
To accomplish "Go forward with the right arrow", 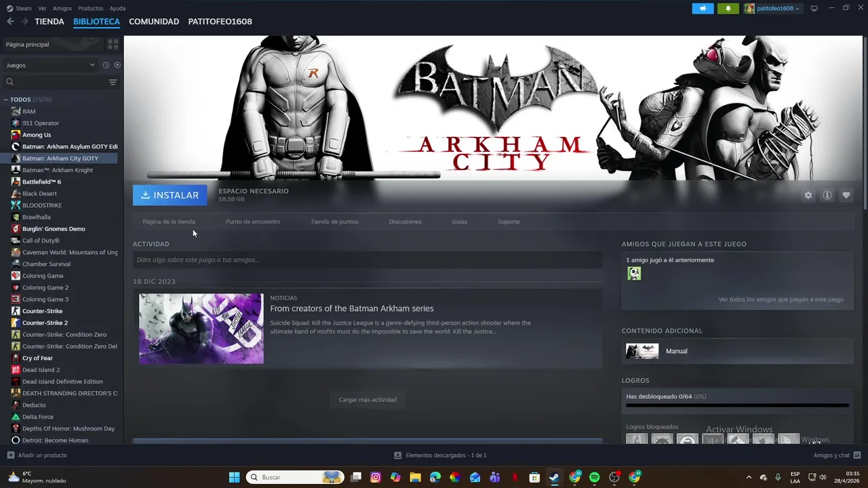I will (x=24, y=22).
